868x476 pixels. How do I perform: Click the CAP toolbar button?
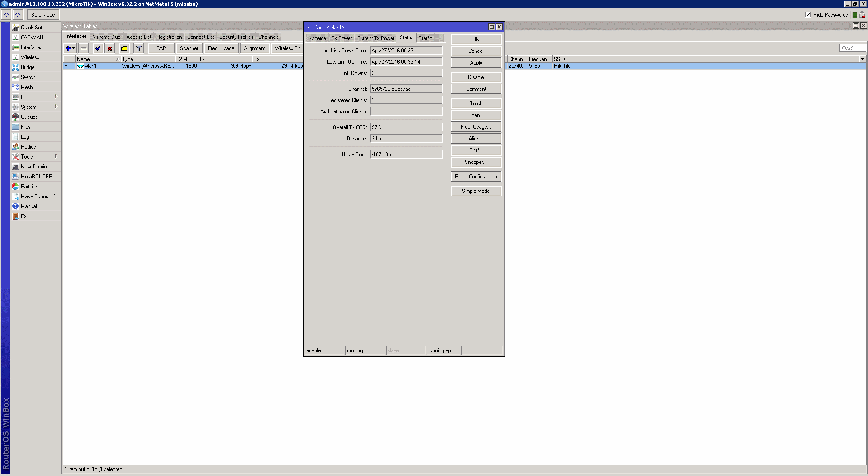(161, 48)
